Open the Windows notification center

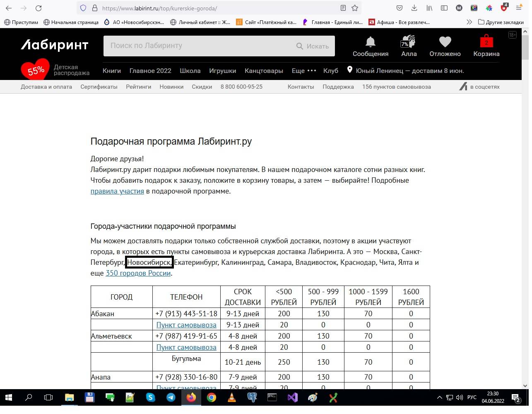[516, 398]
